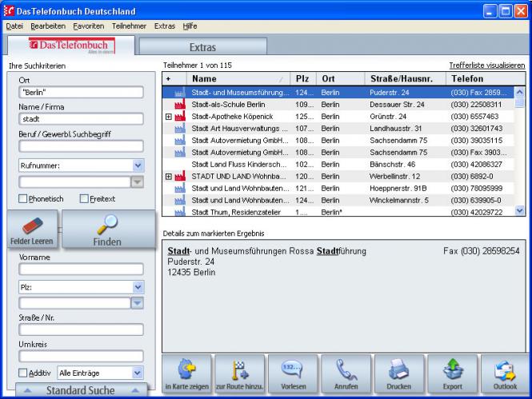Expand the Stadt-Apotheke Köpenick entry

[x=169, y=117]
